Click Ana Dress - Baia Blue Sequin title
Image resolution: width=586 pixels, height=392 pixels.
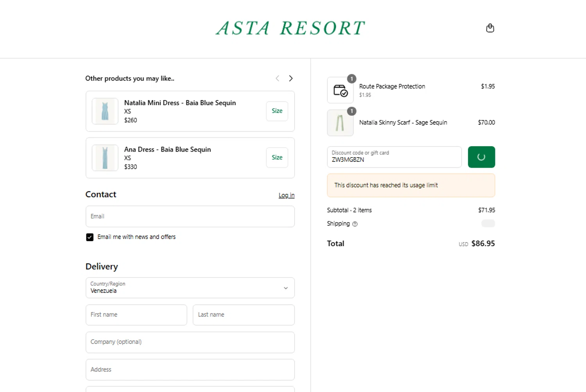[x=168, y=149]
